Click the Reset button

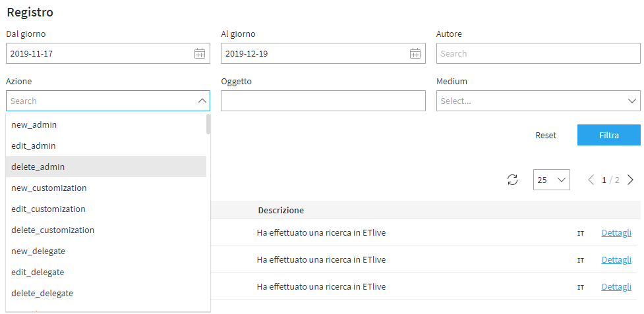(546, 135)
